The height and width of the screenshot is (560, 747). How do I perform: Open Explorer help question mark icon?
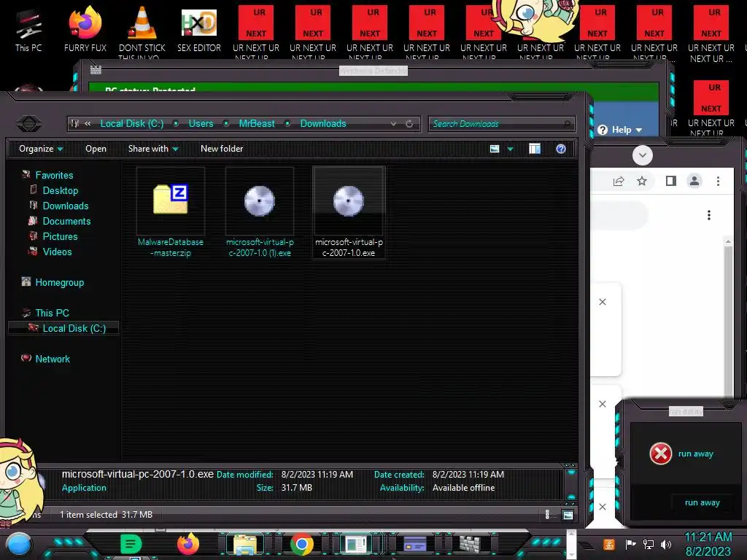[x=561, y=149]
